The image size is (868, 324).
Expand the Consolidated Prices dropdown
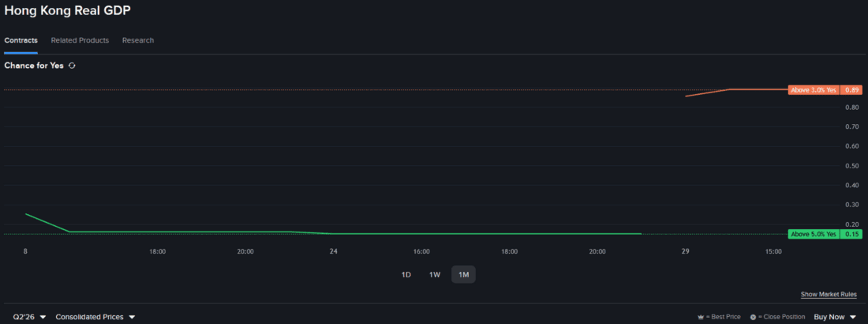pyautogui.click(x=95, y=317)
